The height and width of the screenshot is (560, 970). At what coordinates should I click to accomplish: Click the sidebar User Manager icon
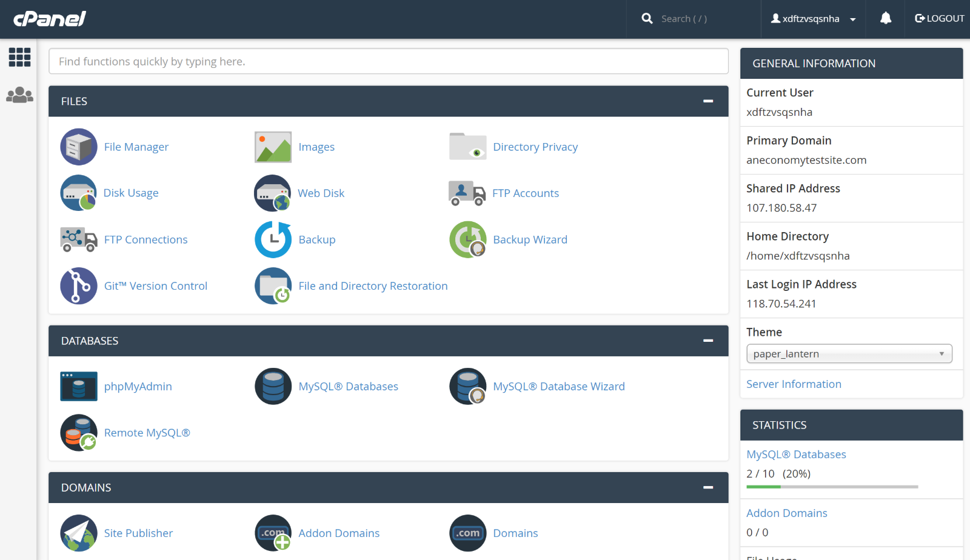20,95
